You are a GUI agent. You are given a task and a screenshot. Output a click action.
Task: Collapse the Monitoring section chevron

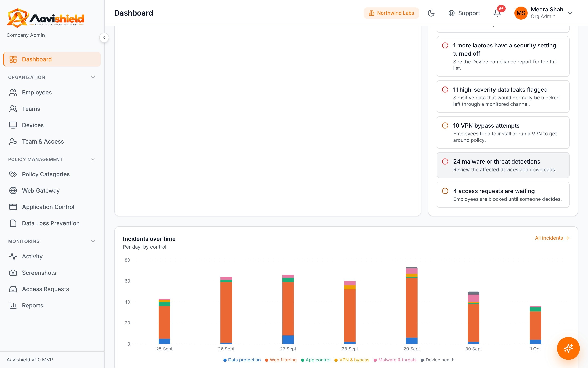pos(93,241)
